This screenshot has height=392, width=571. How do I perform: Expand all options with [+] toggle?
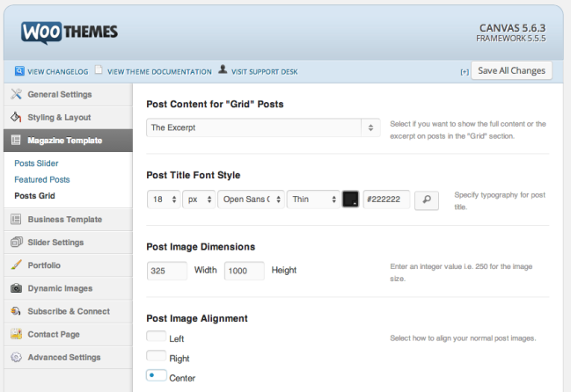click(x=465, y=72)
